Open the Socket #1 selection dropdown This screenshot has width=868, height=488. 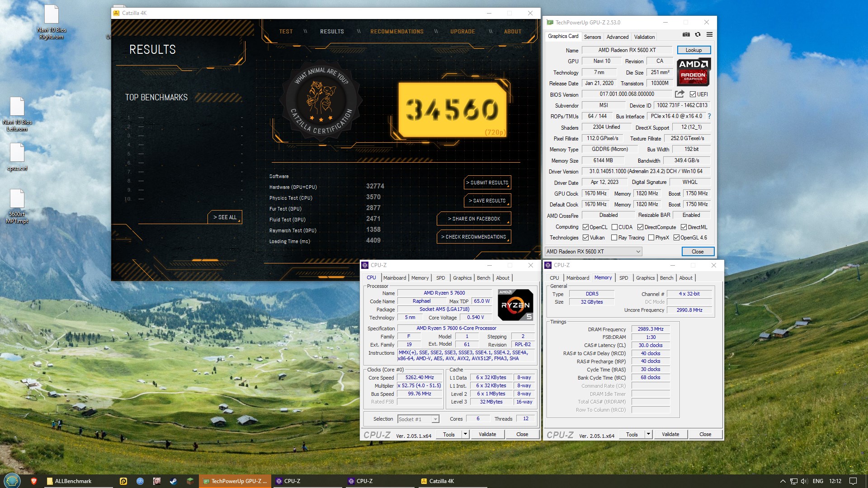(x=418, y=419)
